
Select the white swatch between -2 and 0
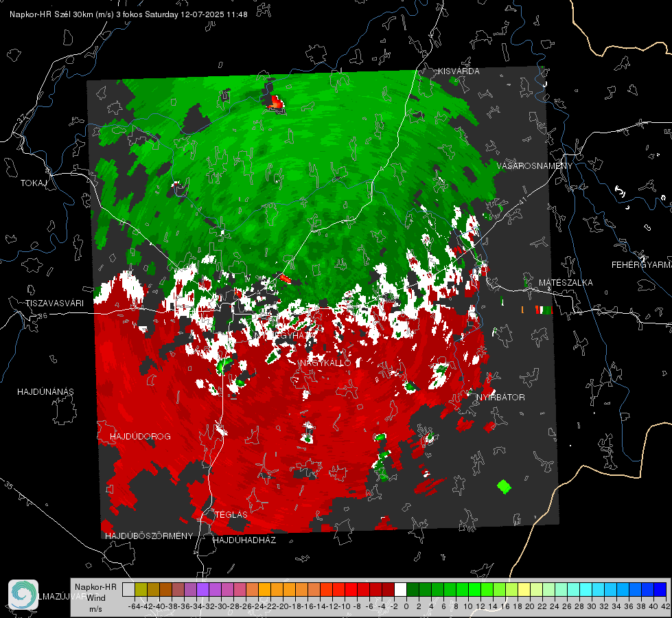click(400, 589)
